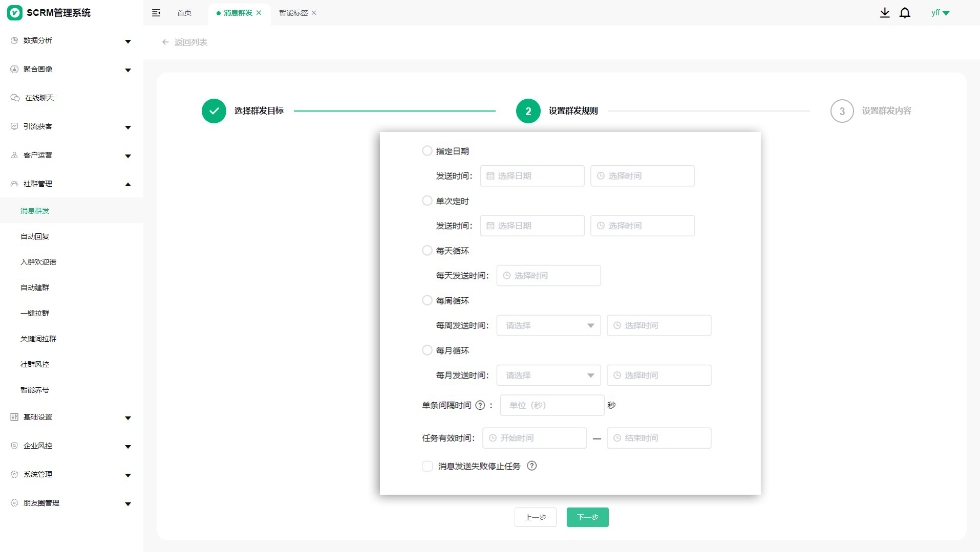Open notifications bell icon
The height and width of the screenshot is (552, 980).
pyautogui.click(x=905, y=13)
